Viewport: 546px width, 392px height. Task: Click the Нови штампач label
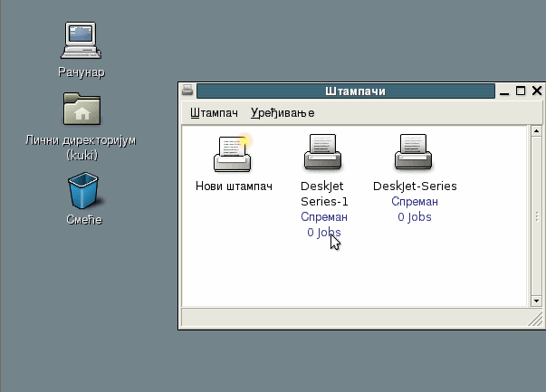234,186
